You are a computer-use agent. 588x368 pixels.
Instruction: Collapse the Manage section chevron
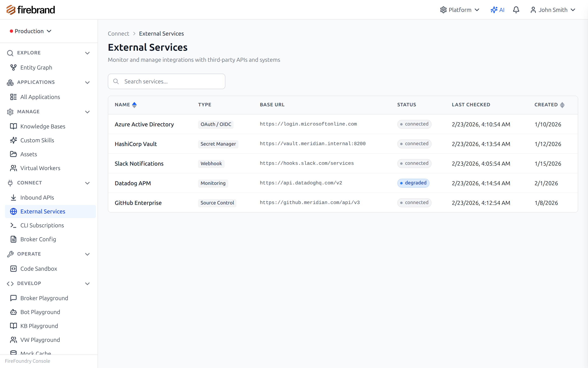87,112
